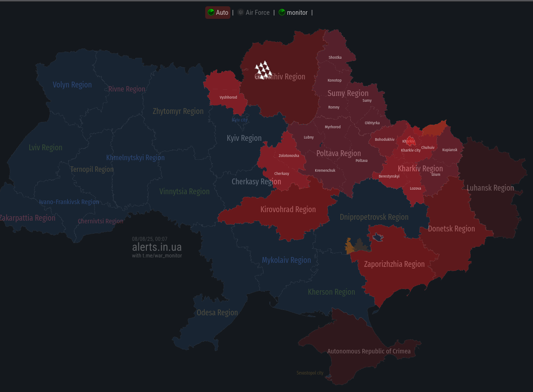Click the Ternopil Region label
The image size is (533, 392).
click(92, 169)
